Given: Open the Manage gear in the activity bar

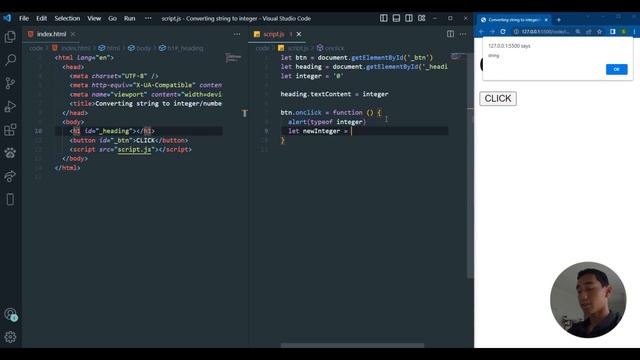Looking at the screenshot, I should 10,337.
